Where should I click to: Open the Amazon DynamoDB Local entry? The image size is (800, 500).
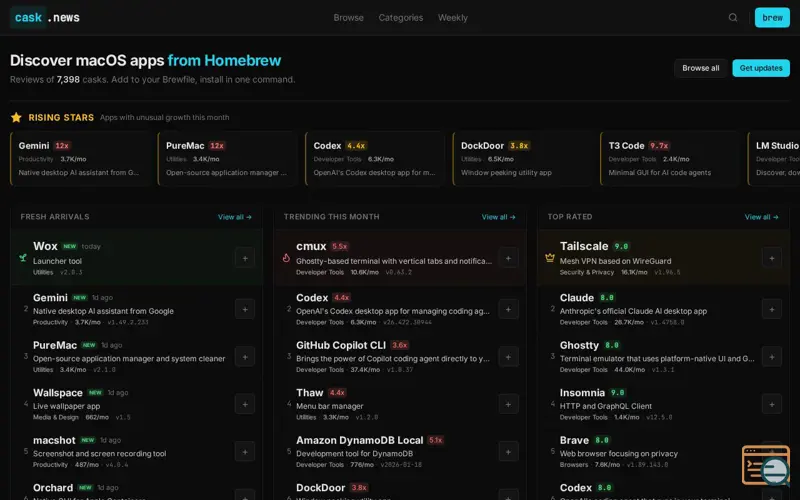coord(400,451)
